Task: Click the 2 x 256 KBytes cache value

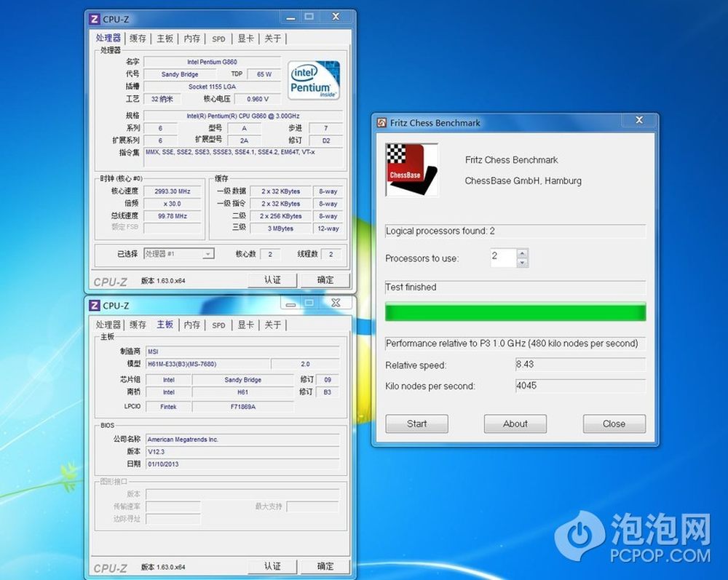Action: (x=280, y=216)
